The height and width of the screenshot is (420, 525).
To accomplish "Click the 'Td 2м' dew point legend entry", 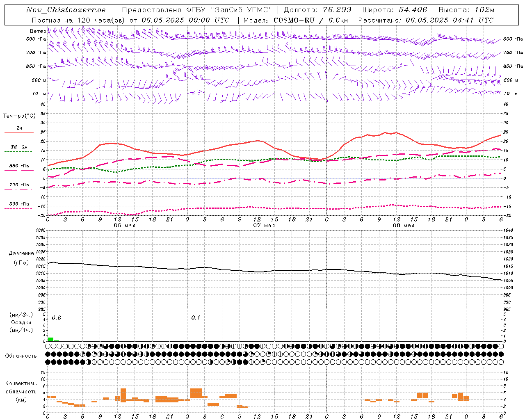I will [19, 147].
